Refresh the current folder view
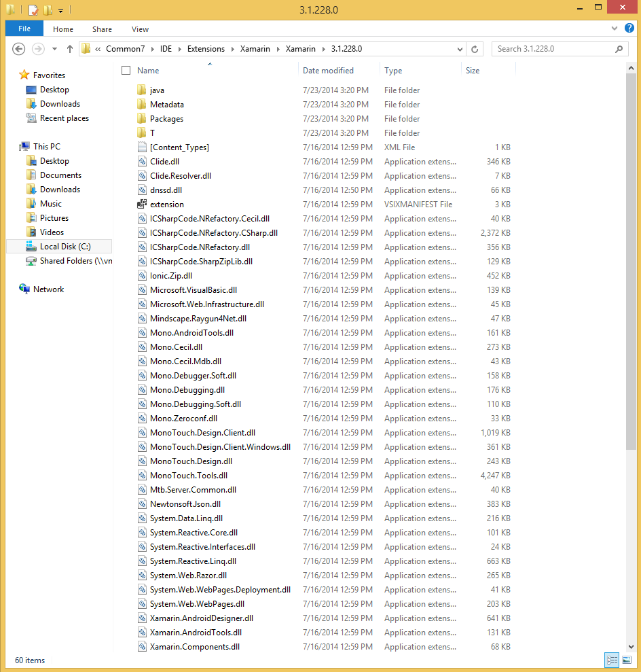 click(x=475, y=49)
